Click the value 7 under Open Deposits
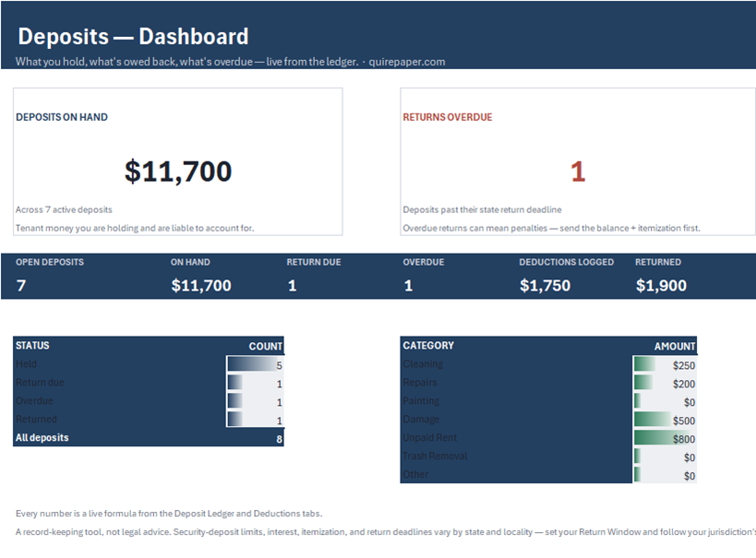The image size is (756, 558). click(21, 286)
